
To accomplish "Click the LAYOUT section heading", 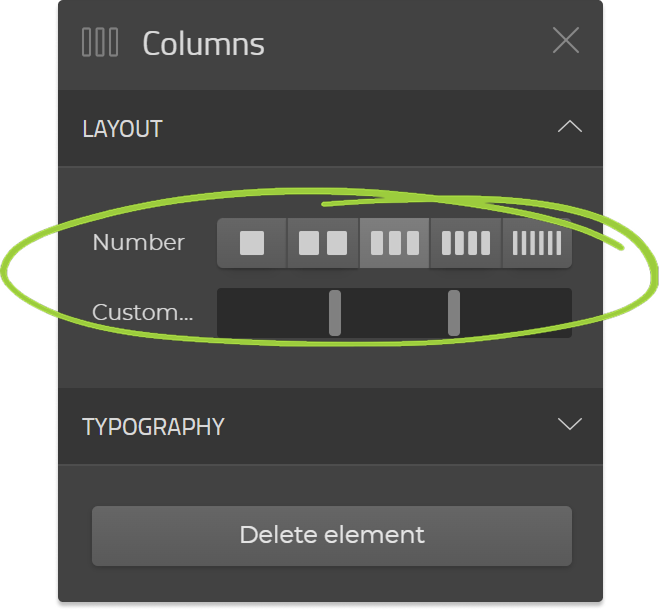I will pos(122,129).
